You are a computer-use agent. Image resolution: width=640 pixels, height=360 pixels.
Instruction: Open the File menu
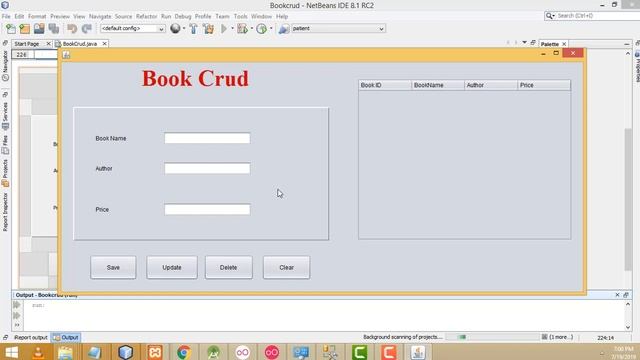6,16
